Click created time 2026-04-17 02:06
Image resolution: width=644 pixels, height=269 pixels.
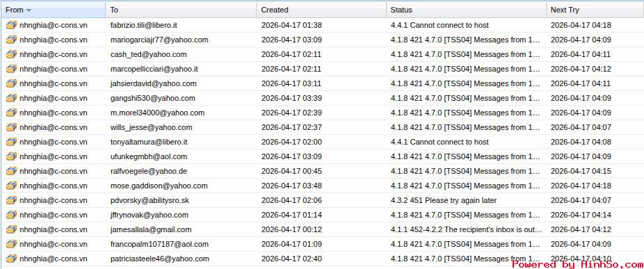coord(291,200)
